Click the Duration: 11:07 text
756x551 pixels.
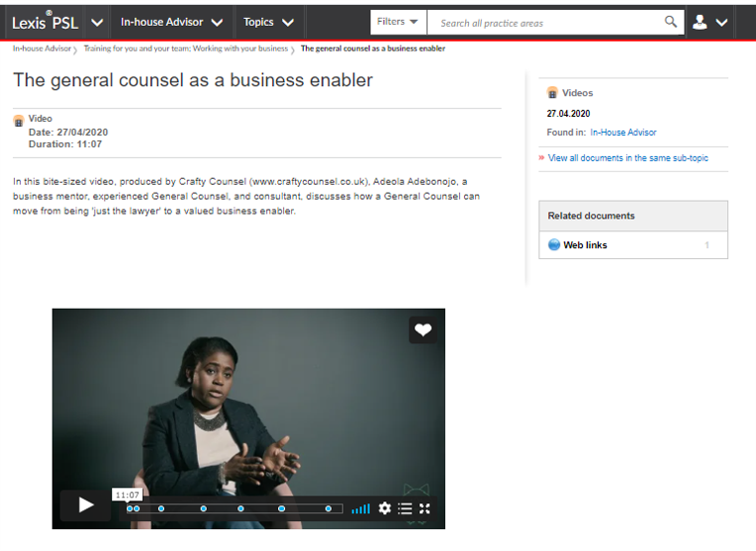(x=65, y=144)
